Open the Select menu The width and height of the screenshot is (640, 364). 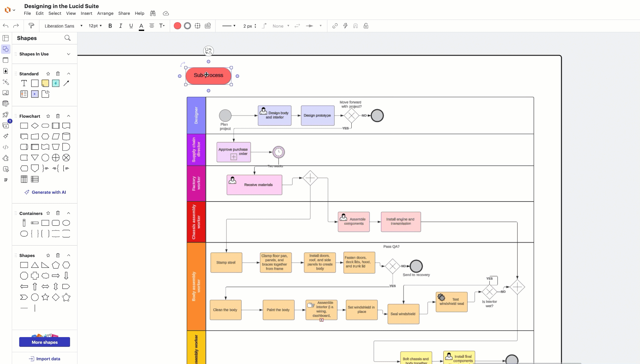pos(55,13)
